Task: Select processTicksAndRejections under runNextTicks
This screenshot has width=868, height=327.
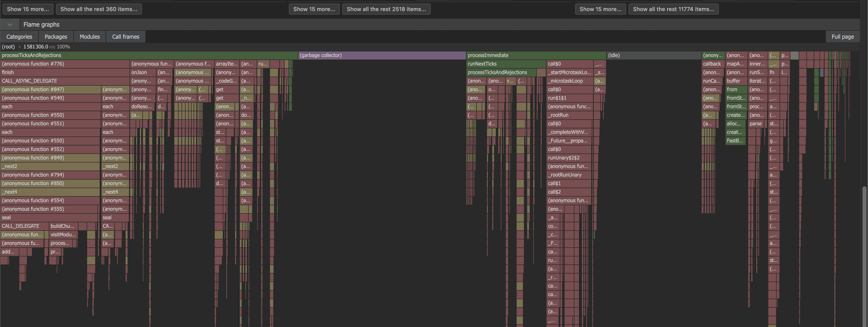Action: click(x=501, y=73)
